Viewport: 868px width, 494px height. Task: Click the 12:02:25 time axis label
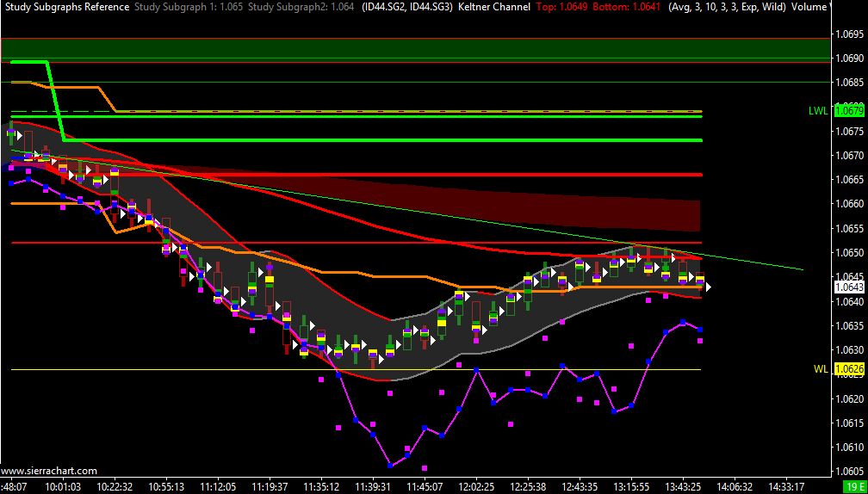coord(476,486)
